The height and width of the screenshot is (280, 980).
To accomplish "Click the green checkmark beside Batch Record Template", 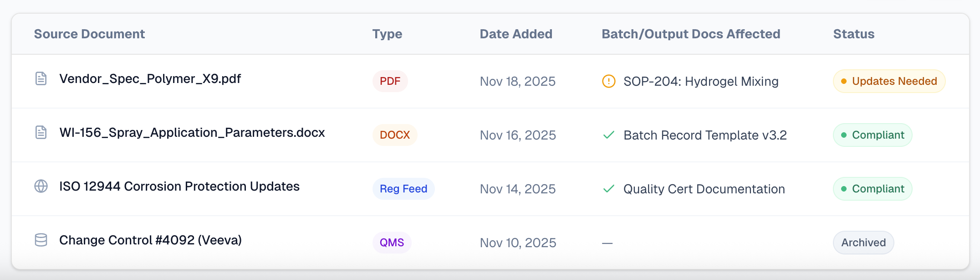I will [608, 135].
